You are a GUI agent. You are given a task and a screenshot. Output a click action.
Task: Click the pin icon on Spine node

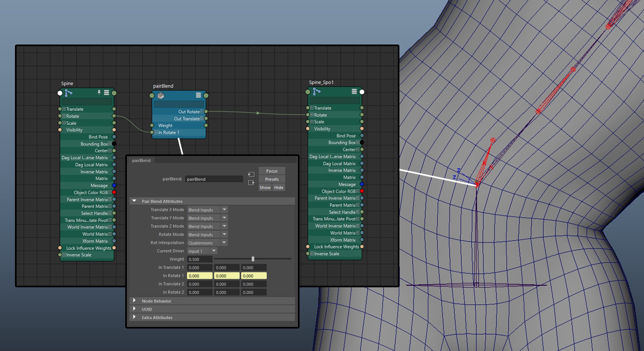coord(99,93)
